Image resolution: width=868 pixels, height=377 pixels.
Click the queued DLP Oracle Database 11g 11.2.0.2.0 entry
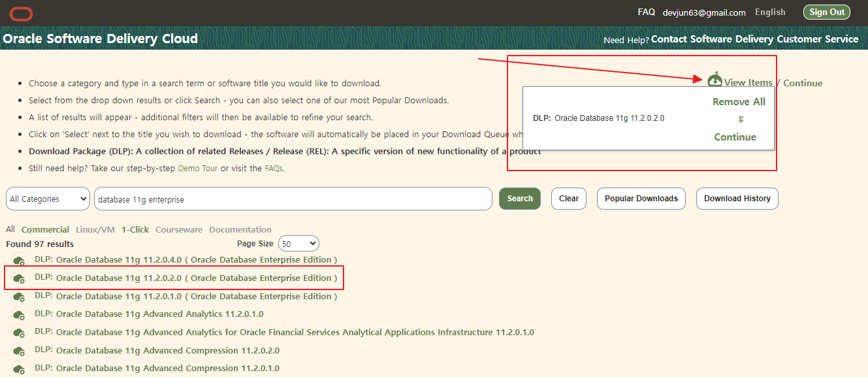pyautogui.click(x=599, y=118)
